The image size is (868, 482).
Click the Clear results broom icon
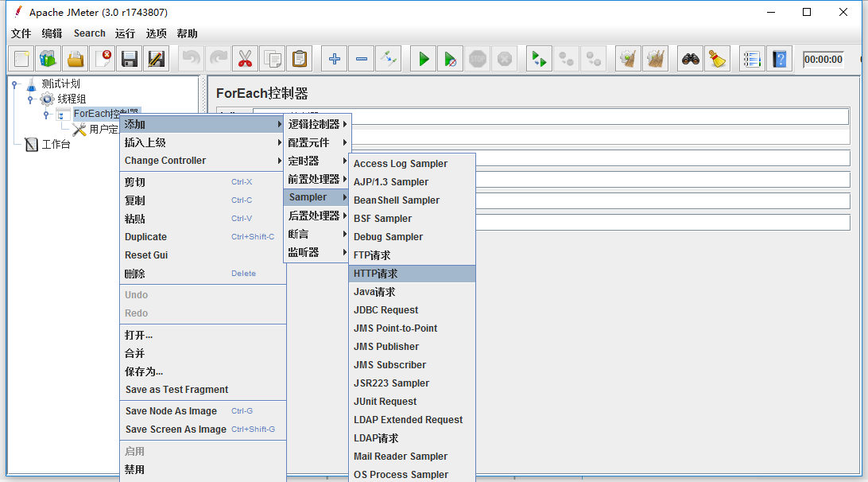tap(628, 59)
